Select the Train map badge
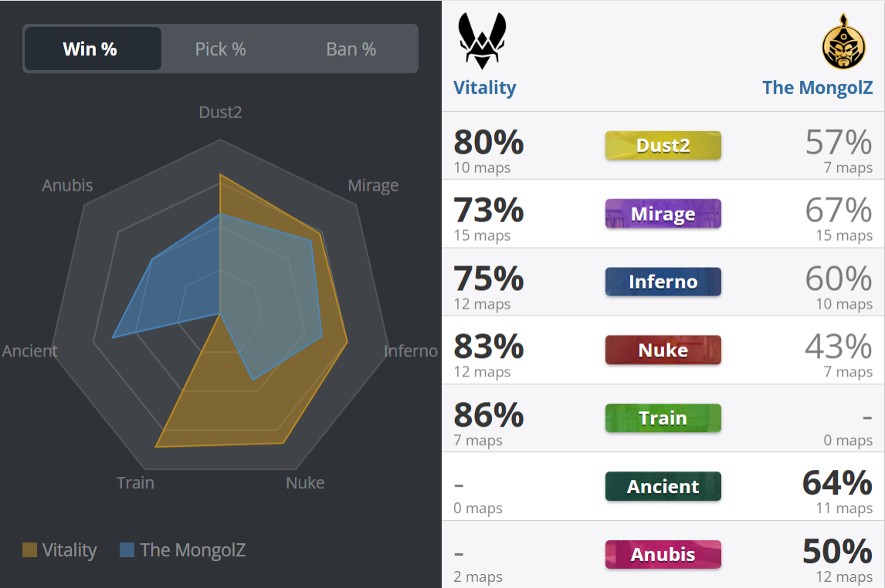The width and height of the screenshot is (885, 588). [x=663, y=418]
